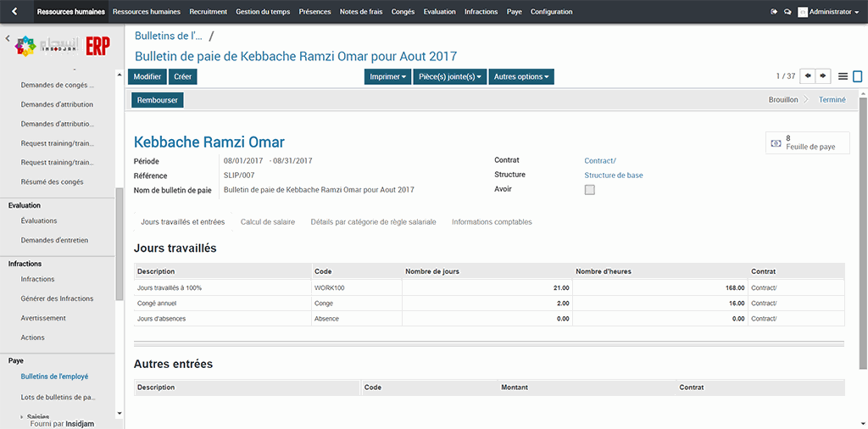Open the Structure de base link
Screen dimensions: 868x429
pos(613,175)
